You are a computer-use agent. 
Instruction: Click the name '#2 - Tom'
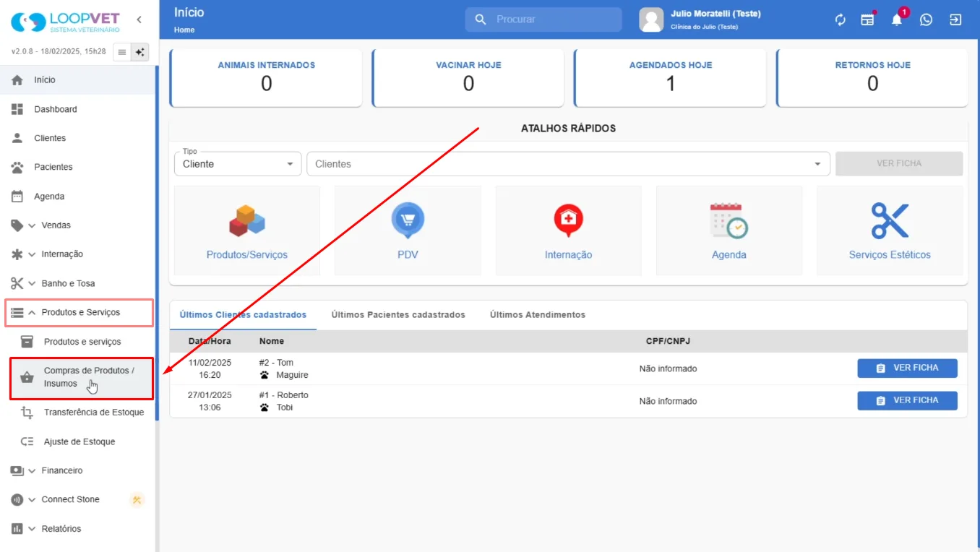[x=276, y=363]
